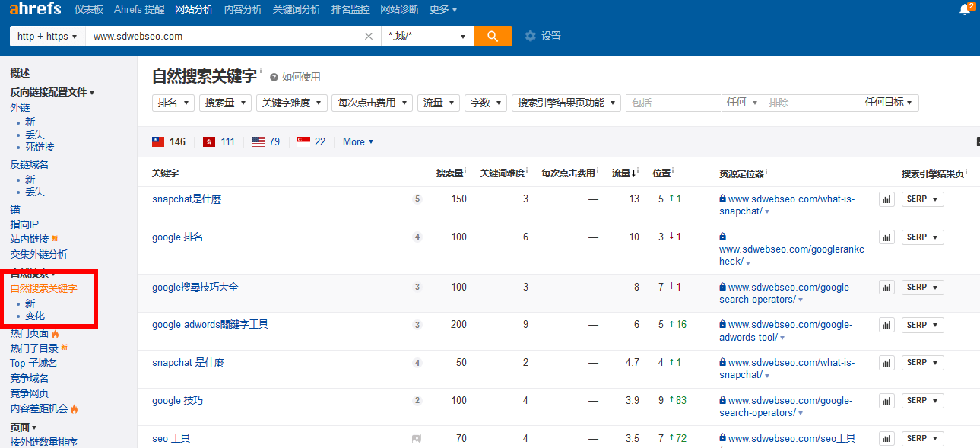Screen dimensions: 980x448
Task: Click SERP features image icon for seo 工具
Action: [417, 438]
